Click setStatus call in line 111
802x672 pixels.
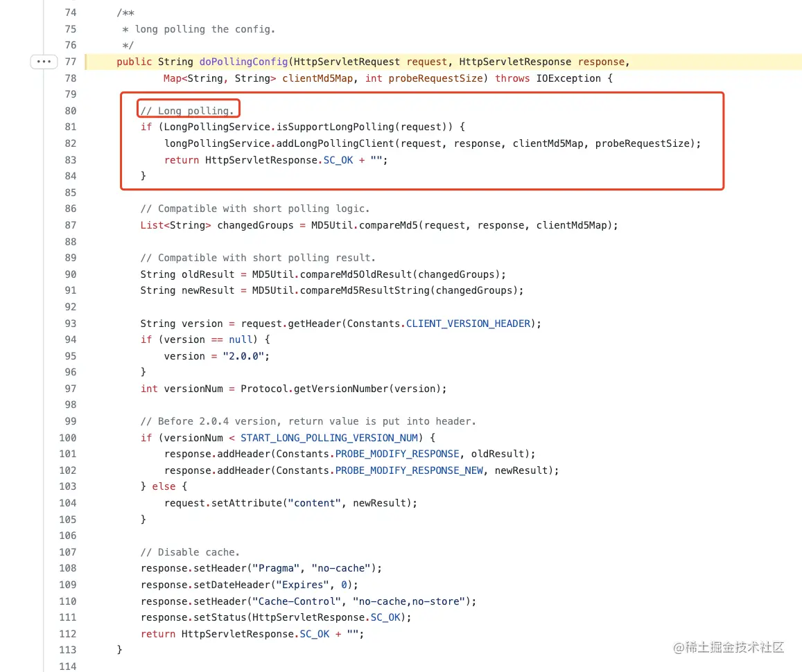tap(220, 617)
